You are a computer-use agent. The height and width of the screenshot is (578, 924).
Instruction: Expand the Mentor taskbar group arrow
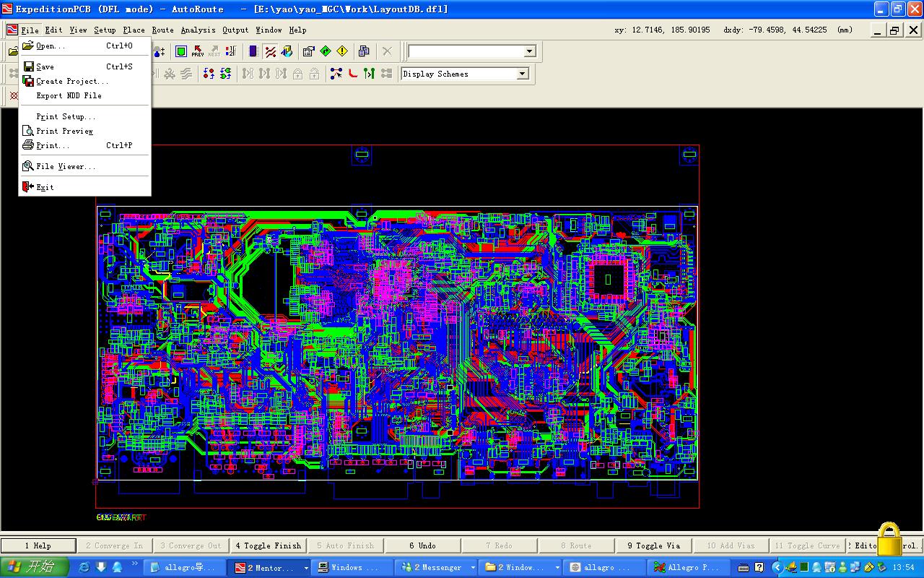(x=306, y=568)
